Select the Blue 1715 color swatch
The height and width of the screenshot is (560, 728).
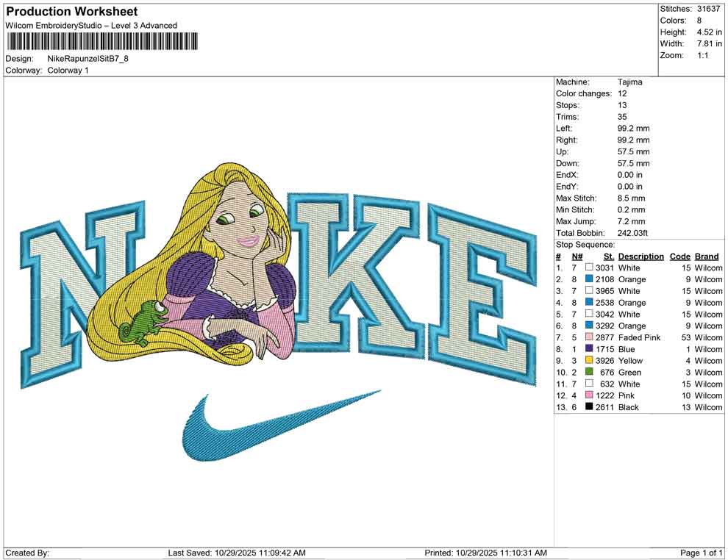(588, 349)
